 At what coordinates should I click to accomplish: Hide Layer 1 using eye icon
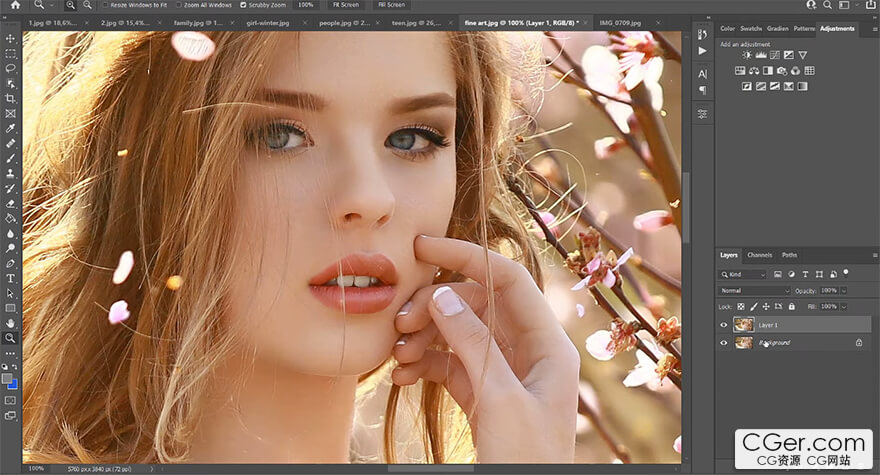coord(724,325)
